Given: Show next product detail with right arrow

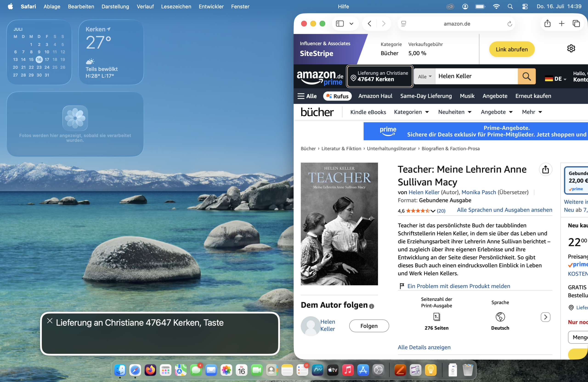Looking at the screenshot, I should pos(545,317).
